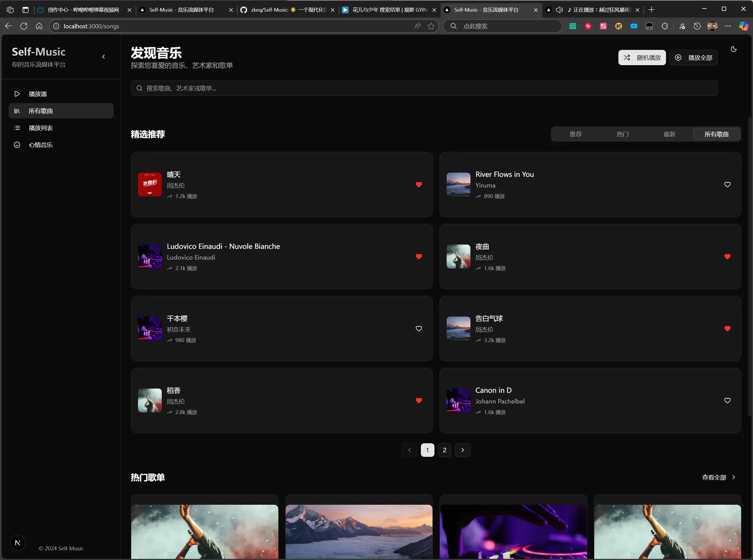Open browser extensions puzzle icon
The image size is (753, 560).
[665, 26]
